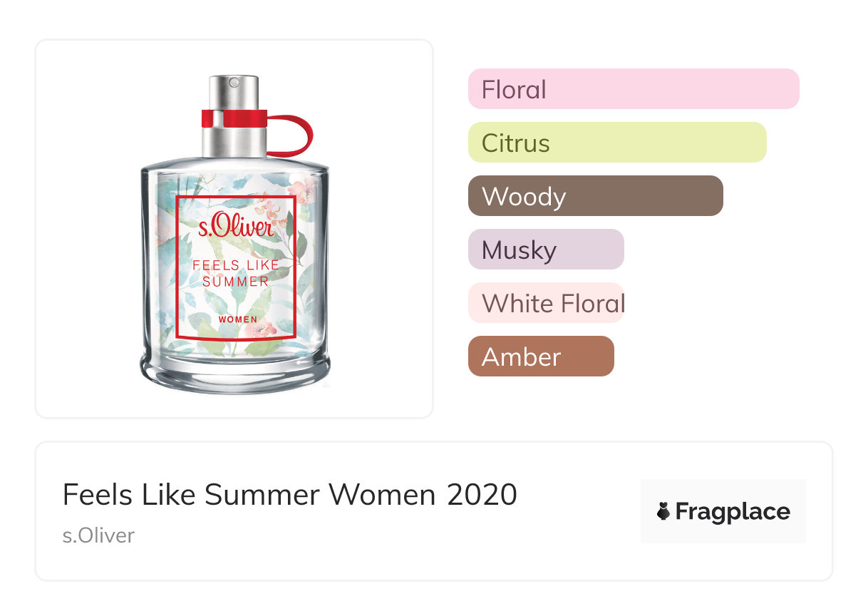Click the Fragplace wordmark text
This screenshot has height=616, width=868.
pyautogui.click(x=733, y=512)
